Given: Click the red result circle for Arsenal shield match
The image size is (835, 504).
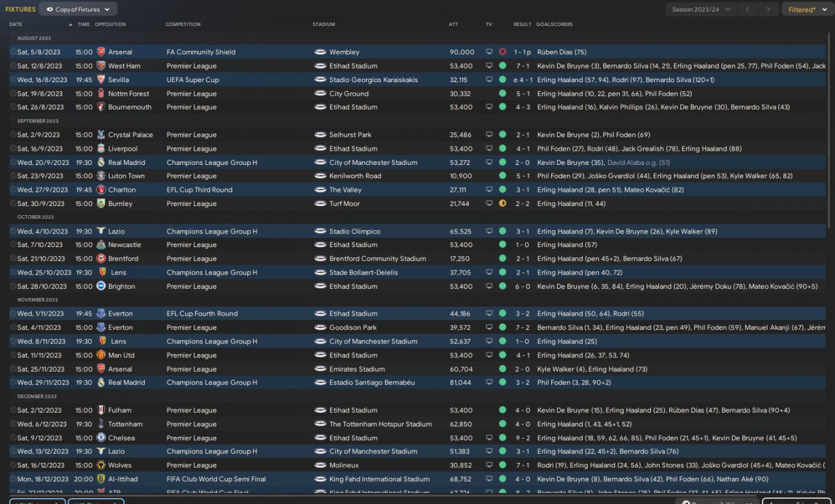Looking at the screenshot, I should [502, 52].
